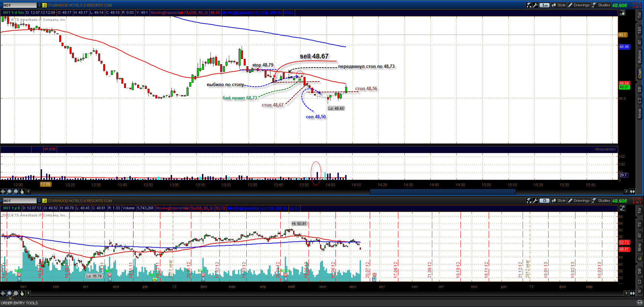The image size is (644, 307).
Task: Select crosshair cursor tool under lower chart
Action: coord(3,293)
